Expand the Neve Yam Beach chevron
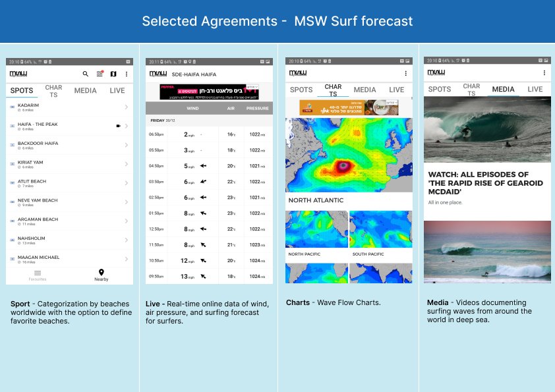This screenshot has height=392, width=555. click(127, 202)
